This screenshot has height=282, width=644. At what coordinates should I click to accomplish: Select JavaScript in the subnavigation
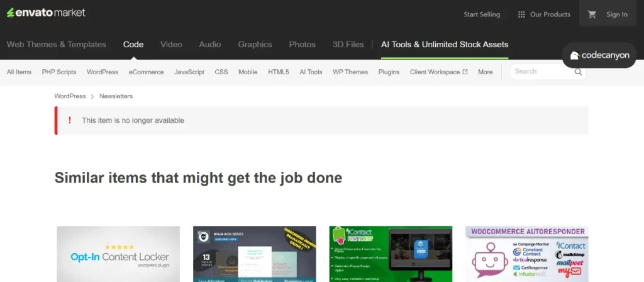click(189, 72)
